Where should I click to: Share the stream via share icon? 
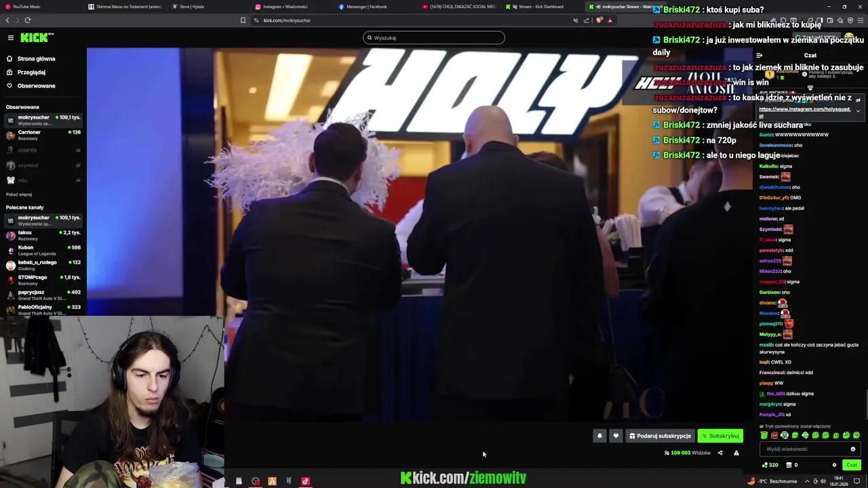[720, 453]
